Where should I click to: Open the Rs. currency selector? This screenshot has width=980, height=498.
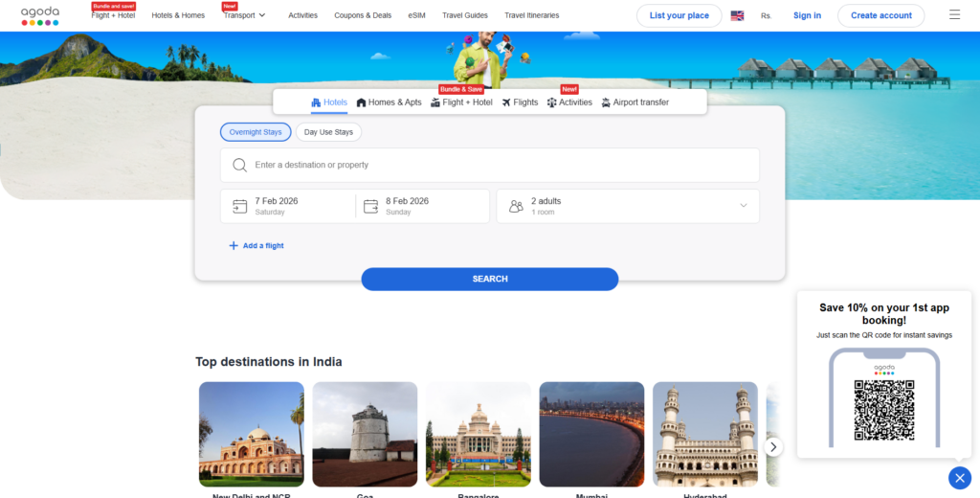(x=766, y=15)
